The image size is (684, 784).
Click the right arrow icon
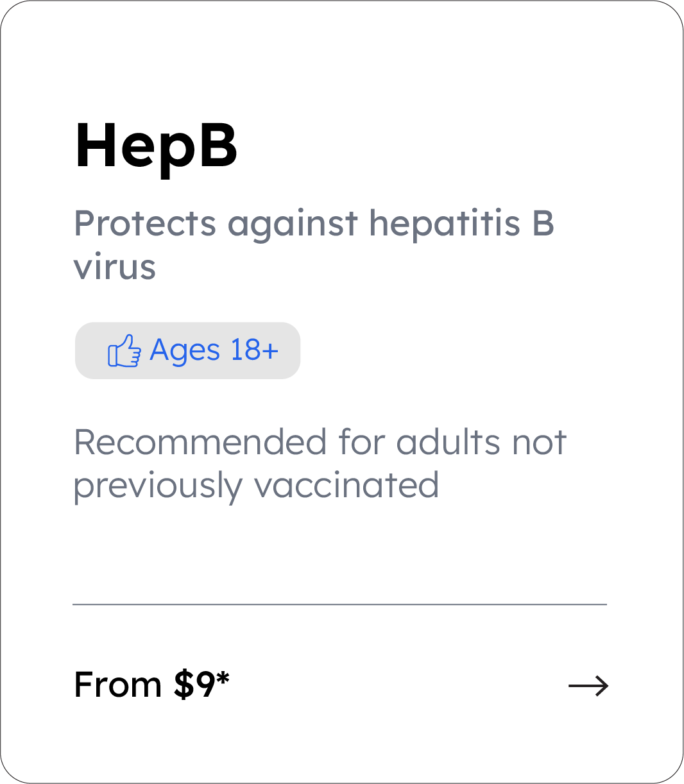point(588,686)
